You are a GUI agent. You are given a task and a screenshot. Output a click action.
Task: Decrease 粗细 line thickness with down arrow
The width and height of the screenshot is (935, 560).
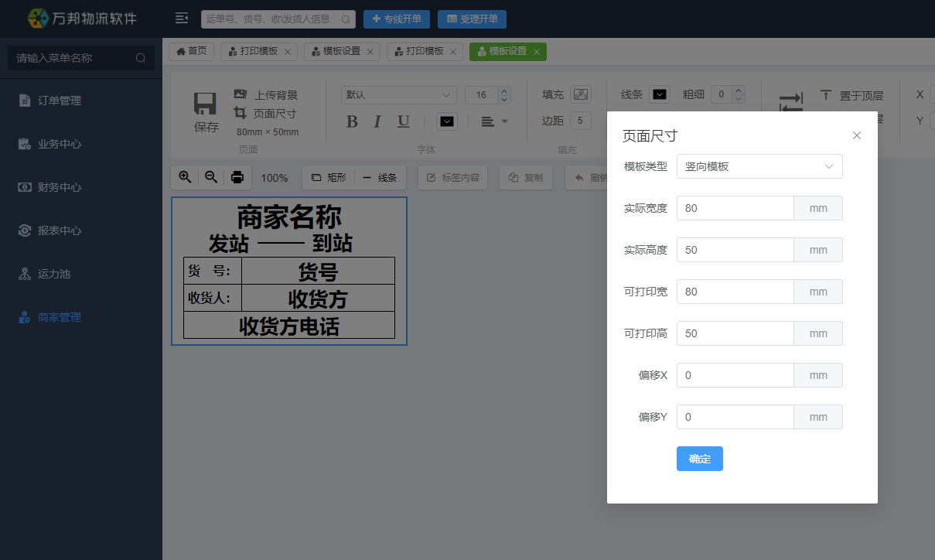click(739, 99)
